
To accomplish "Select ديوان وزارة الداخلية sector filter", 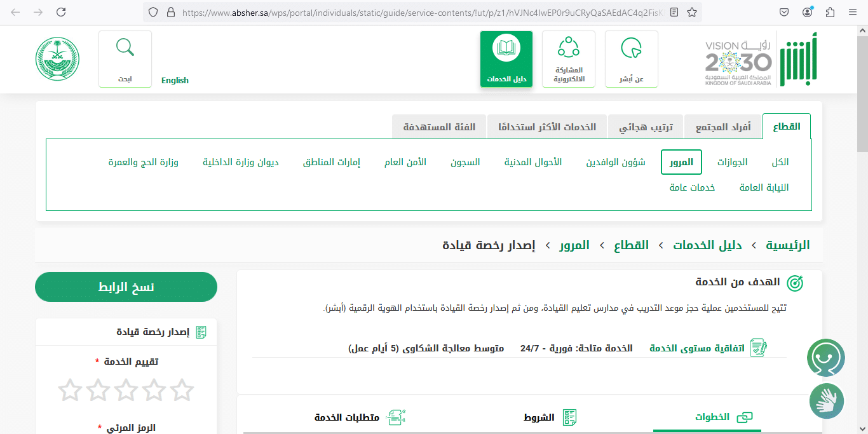I will coord(241,162).
